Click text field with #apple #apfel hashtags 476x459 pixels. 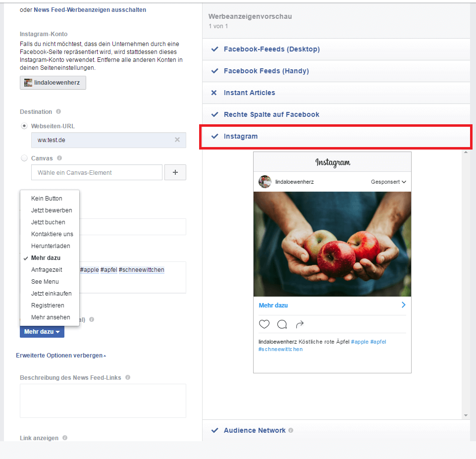[x=133, y=277]
